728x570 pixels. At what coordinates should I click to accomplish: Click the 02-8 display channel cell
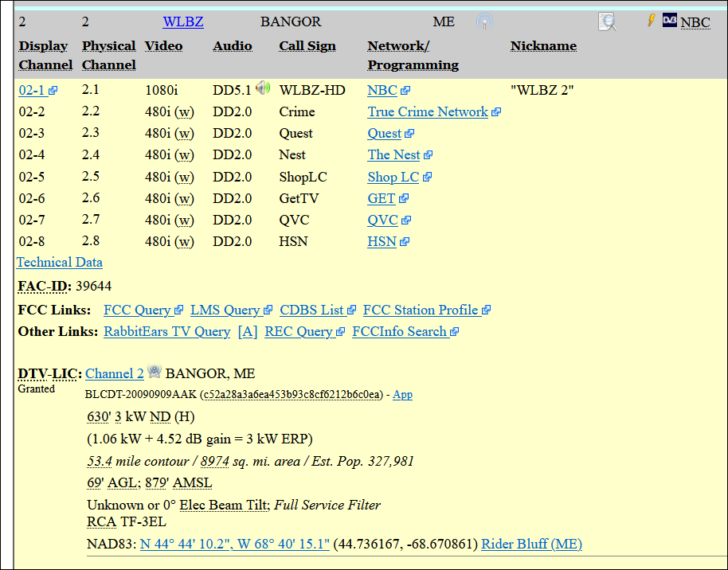click(32, 242)
